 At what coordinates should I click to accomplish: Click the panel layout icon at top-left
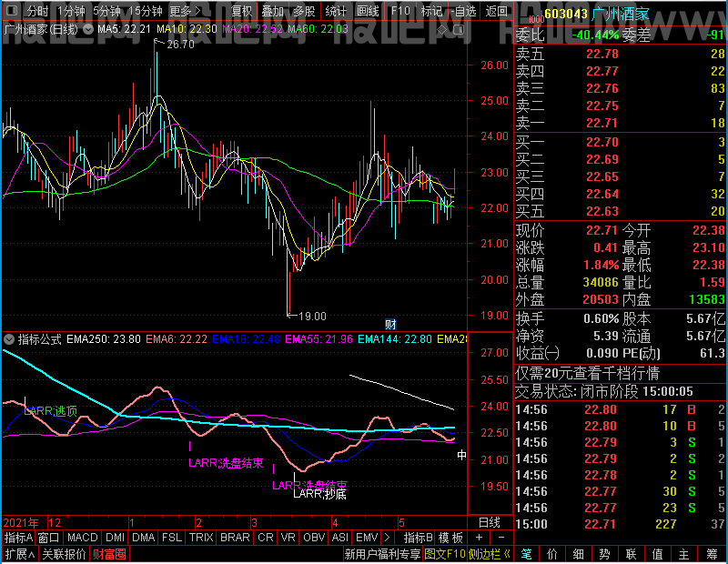click(12, 10)
